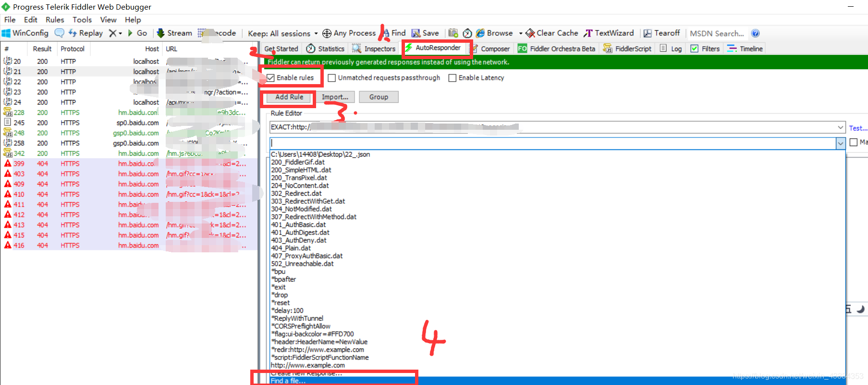
Task: Switch to the Timeline tab
Action: (745, 49)
